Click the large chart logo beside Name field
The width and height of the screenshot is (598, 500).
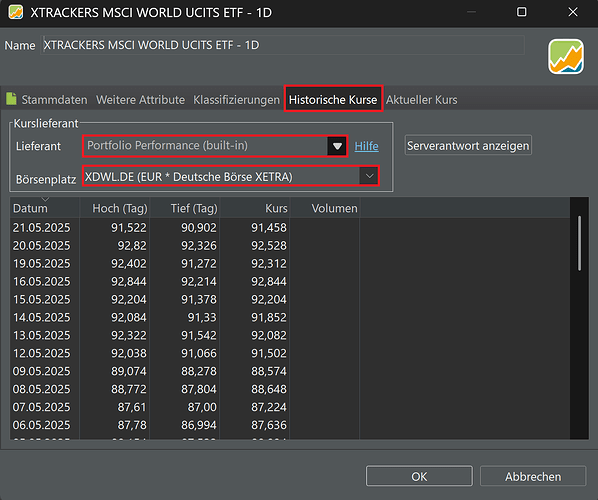(566, 57)
